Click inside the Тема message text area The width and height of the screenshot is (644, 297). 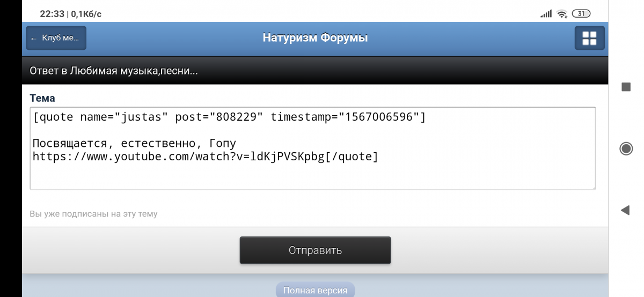[x=313, y=148]
